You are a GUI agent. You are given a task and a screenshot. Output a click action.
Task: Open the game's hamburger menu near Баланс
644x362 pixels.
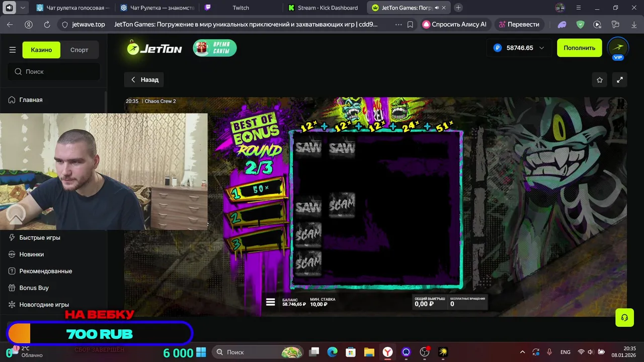[271, 302]
